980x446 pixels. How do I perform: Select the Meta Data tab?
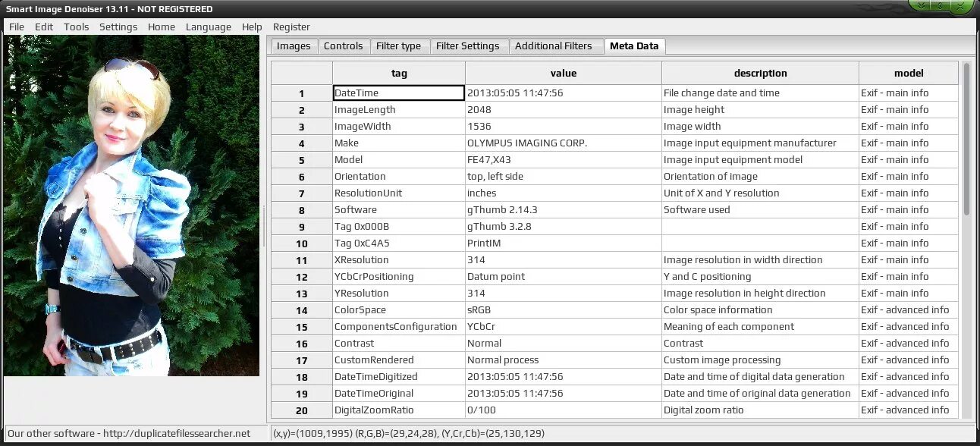(634, 46)
